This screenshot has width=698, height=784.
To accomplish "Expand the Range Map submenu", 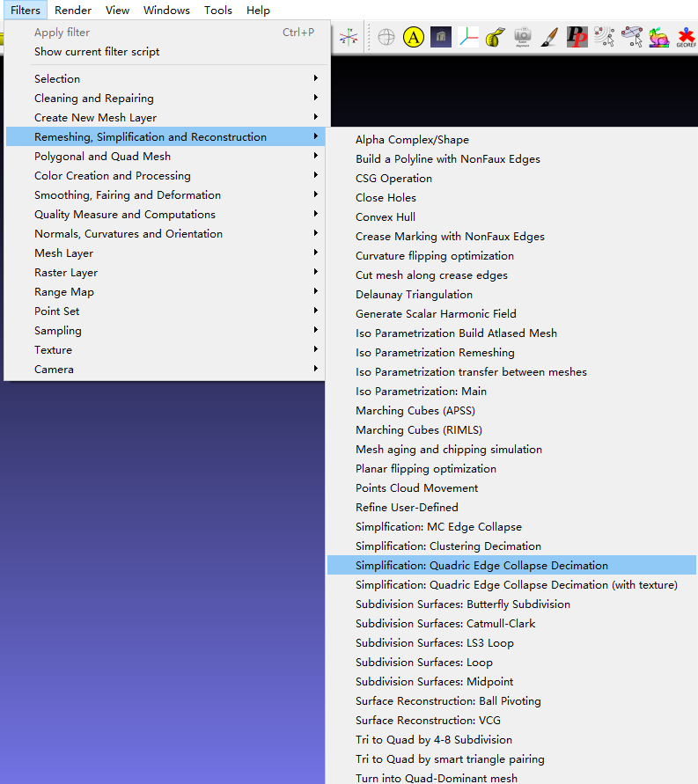I will coord(165,291).
